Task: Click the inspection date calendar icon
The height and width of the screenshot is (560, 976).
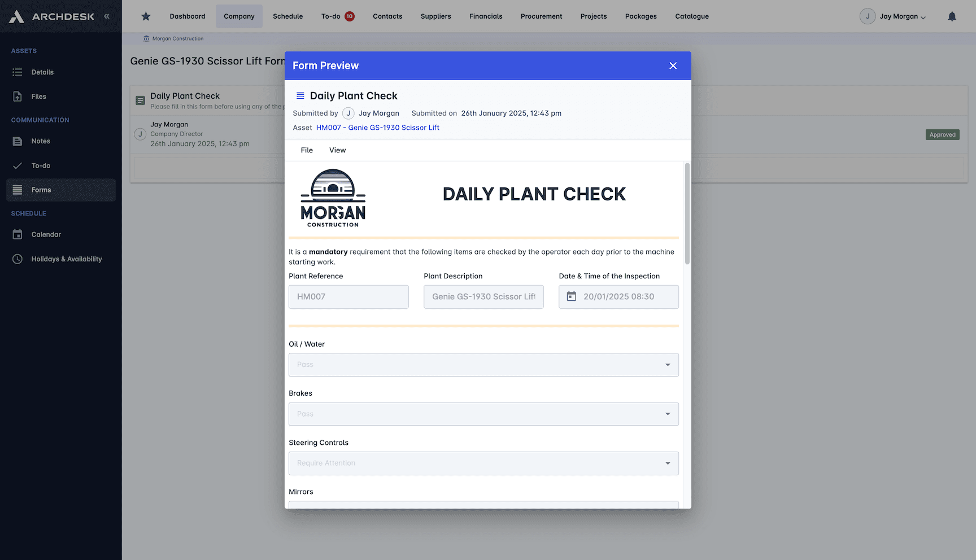Action: click(x=572, y=296)
